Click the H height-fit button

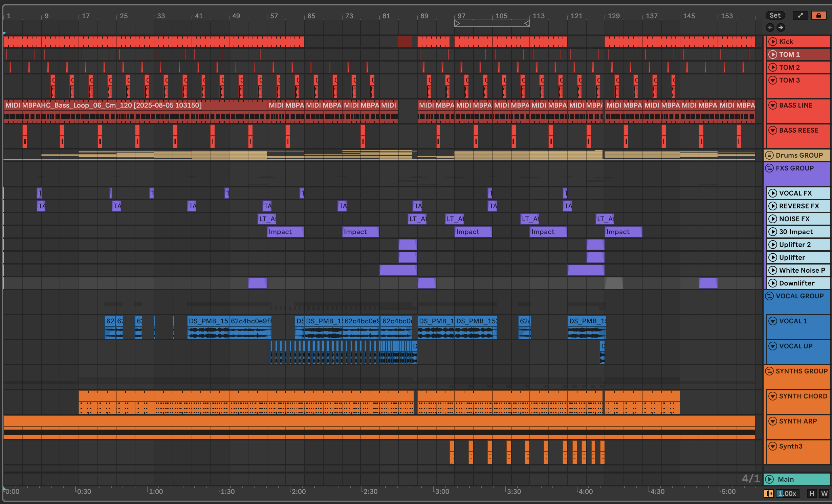coord(812,494)
